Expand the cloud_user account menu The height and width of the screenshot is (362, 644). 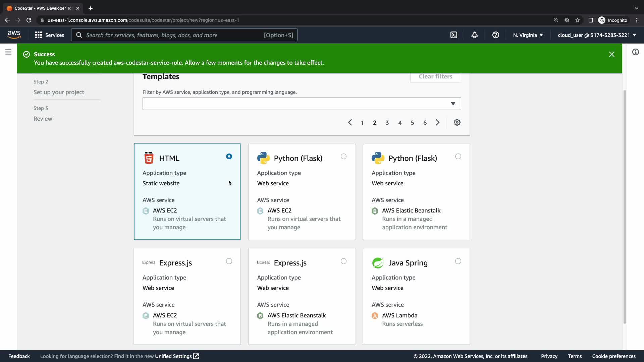pos(597,35)
